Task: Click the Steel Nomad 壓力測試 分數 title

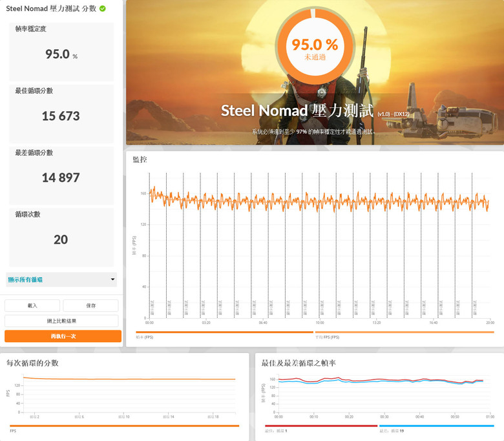Action: click(51, 8)
